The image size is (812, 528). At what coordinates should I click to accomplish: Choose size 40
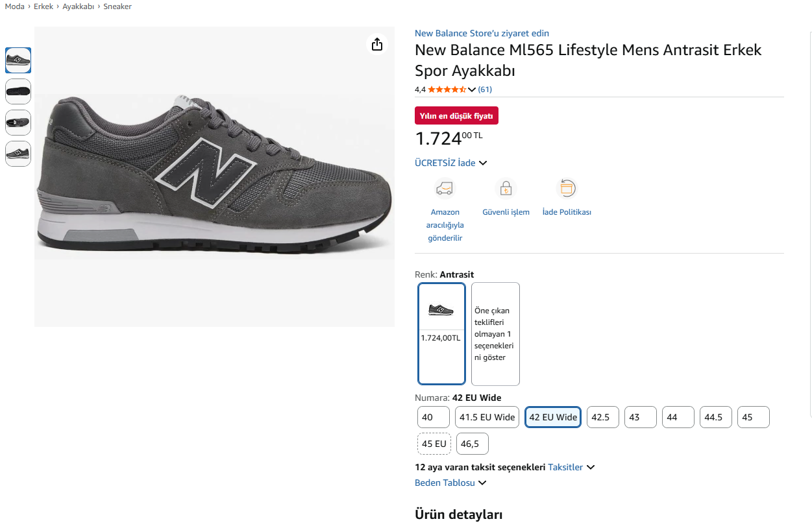tap(434, 417)
